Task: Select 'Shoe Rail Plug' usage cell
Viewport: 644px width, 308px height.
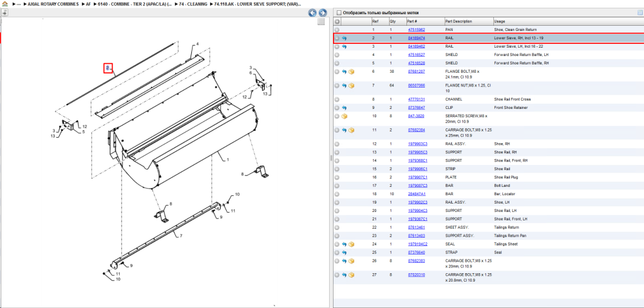Action: tap(506, 177)
